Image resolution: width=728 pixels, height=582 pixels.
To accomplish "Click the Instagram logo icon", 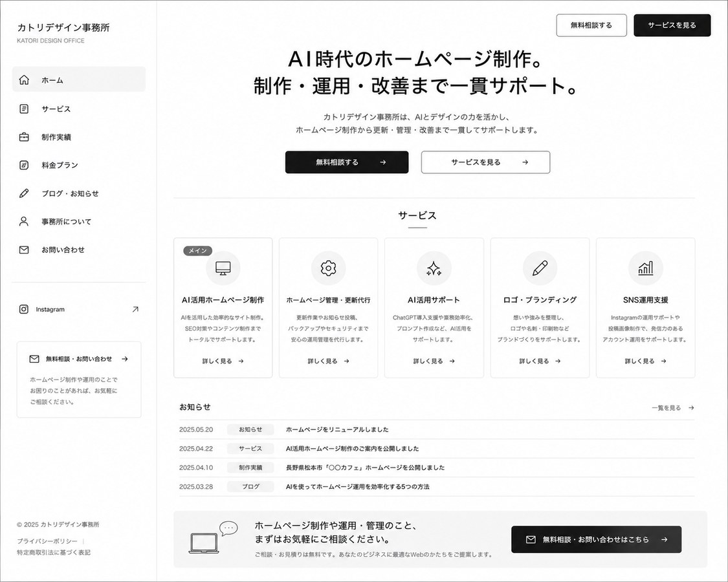I will point(24,309).
